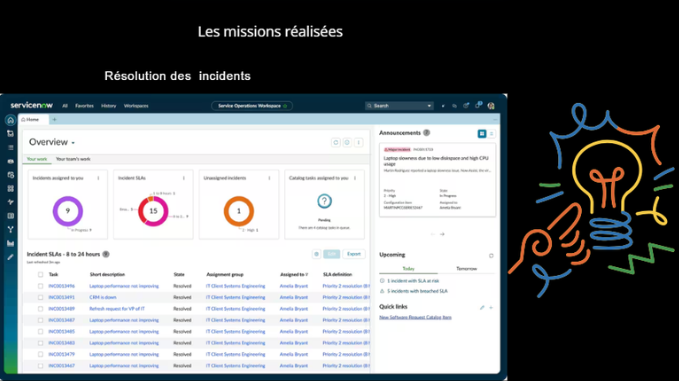Tick the checkbox for INC0013496

[40, 286]
